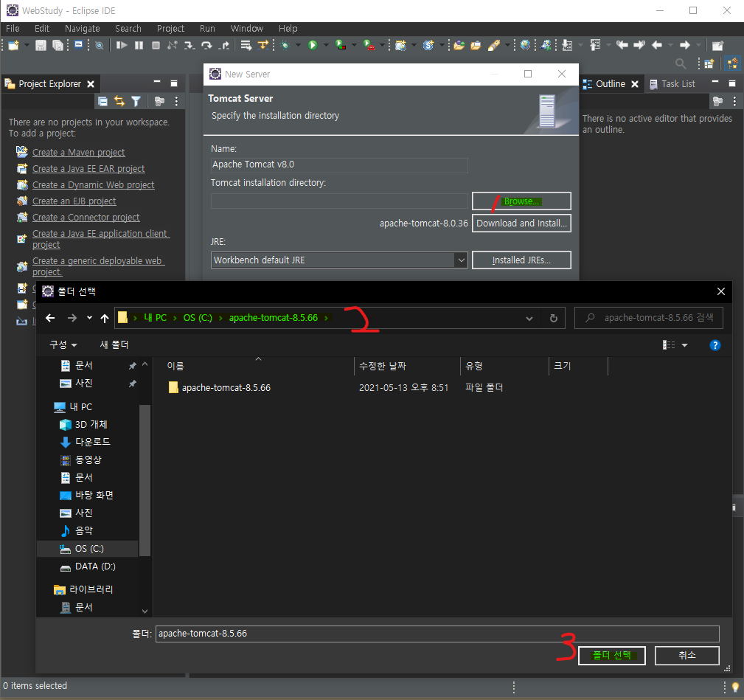Open the 구성 dropdown menu
This screenshot has height=700, width=744.
[63, 344]
